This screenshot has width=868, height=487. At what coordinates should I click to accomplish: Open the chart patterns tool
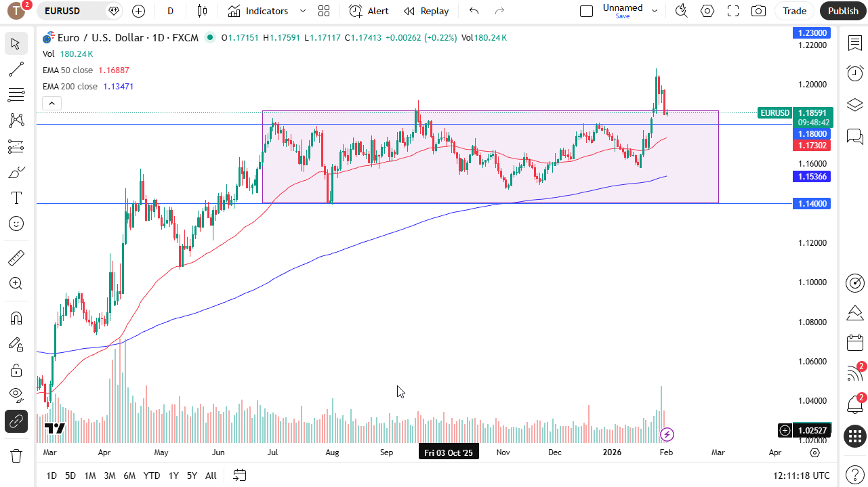pos(16,121)
